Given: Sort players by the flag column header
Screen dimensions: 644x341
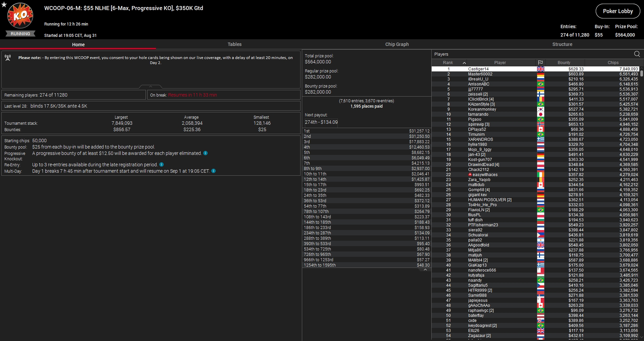Looking at the screenshot, I should click(540, 63).
